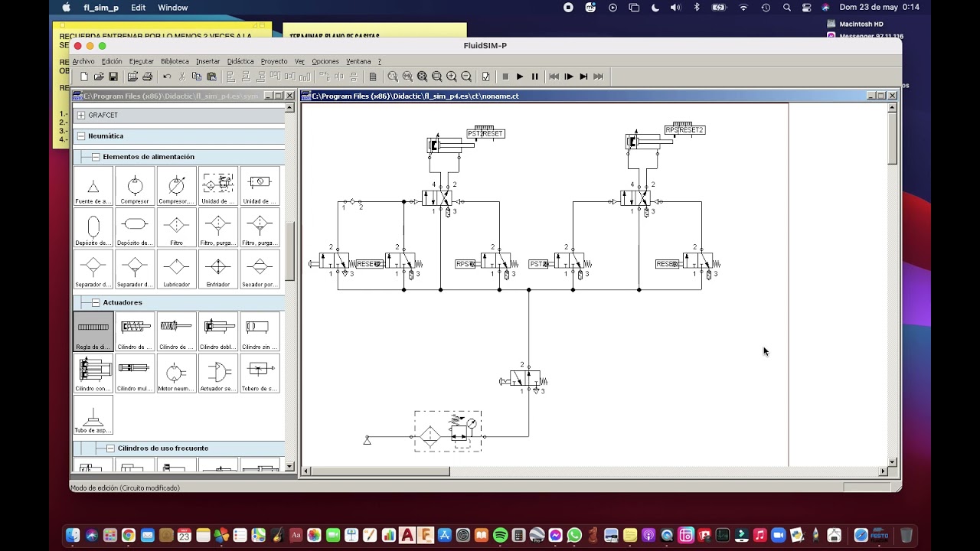The width and height of the screenshot is (980, 551).
Task: Stop the simulation
Action: [x=505, y=77]
